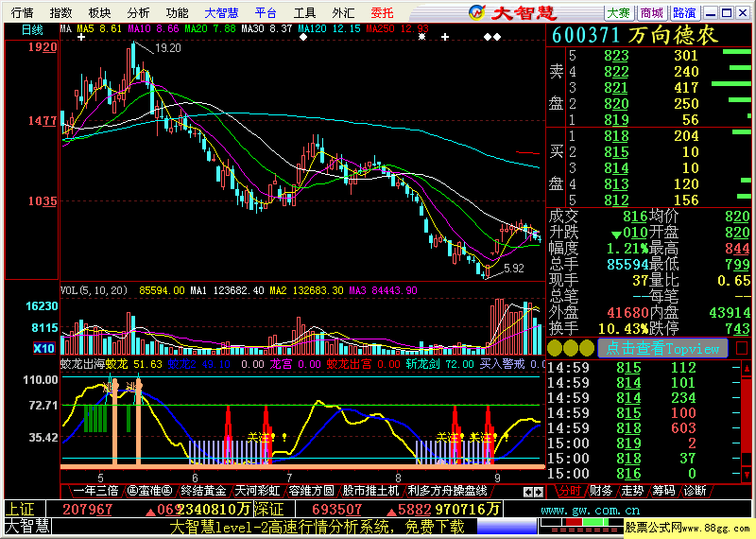Click the 路演 button
This screenshot has height=539, width=756.
684,12
